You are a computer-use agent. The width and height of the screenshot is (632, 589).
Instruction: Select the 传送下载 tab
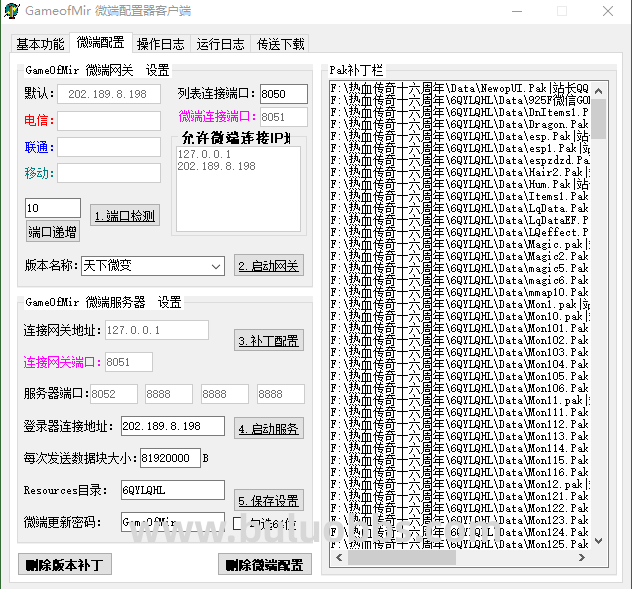coord(281,44)
